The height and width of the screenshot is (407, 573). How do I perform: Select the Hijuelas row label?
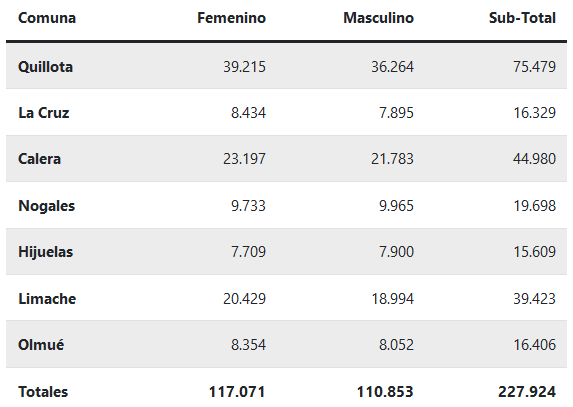pyautogui.click(x=46, y=252)
